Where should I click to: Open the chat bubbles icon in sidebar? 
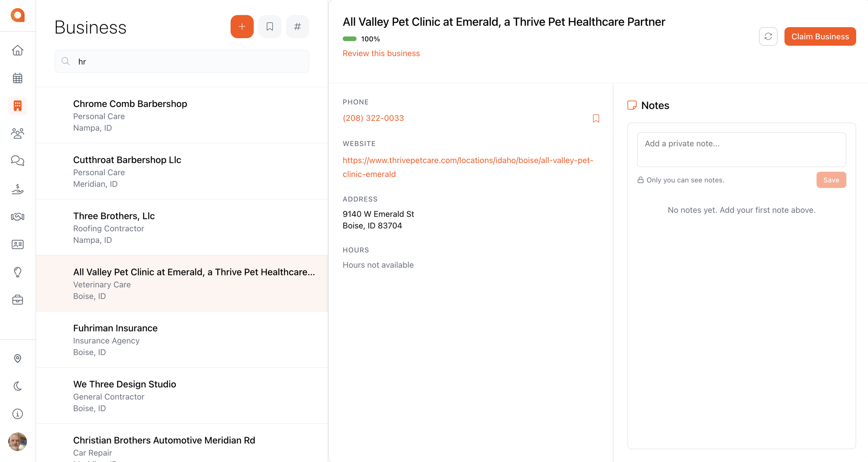(x=17, y=161)
